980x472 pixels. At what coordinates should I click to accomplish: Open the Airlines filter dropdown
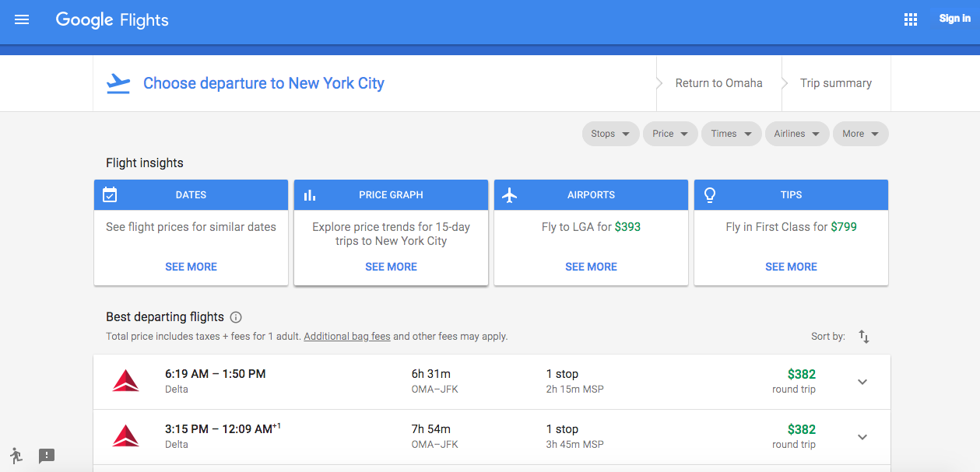click(x=797, y=134)
